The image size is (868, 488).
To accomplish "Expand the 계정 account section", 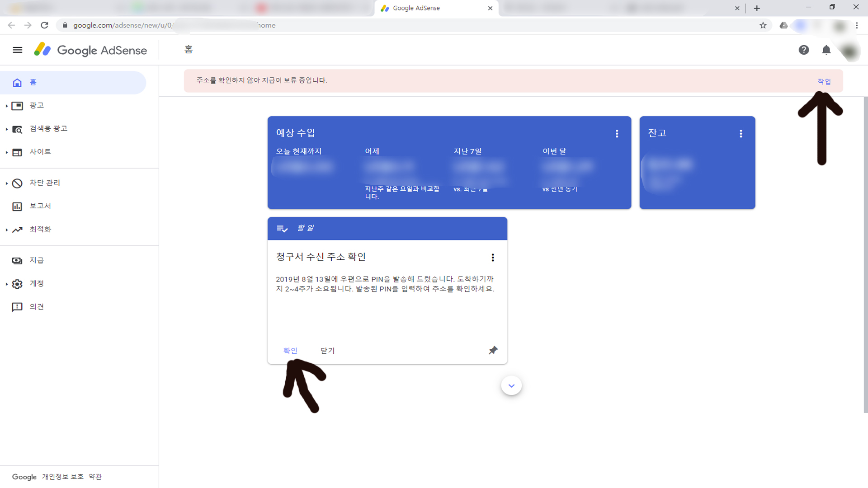I will tap(36, 284).
